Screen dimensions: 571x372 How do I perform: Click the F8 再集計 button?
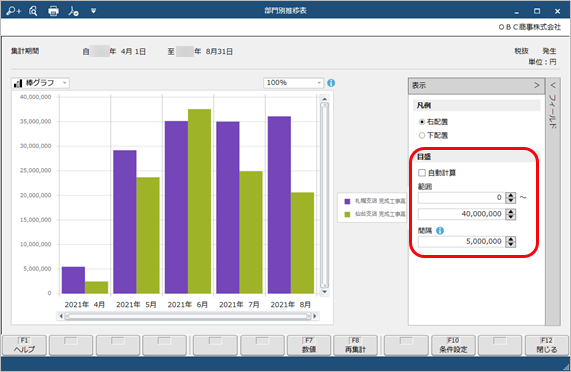(355, 345)
